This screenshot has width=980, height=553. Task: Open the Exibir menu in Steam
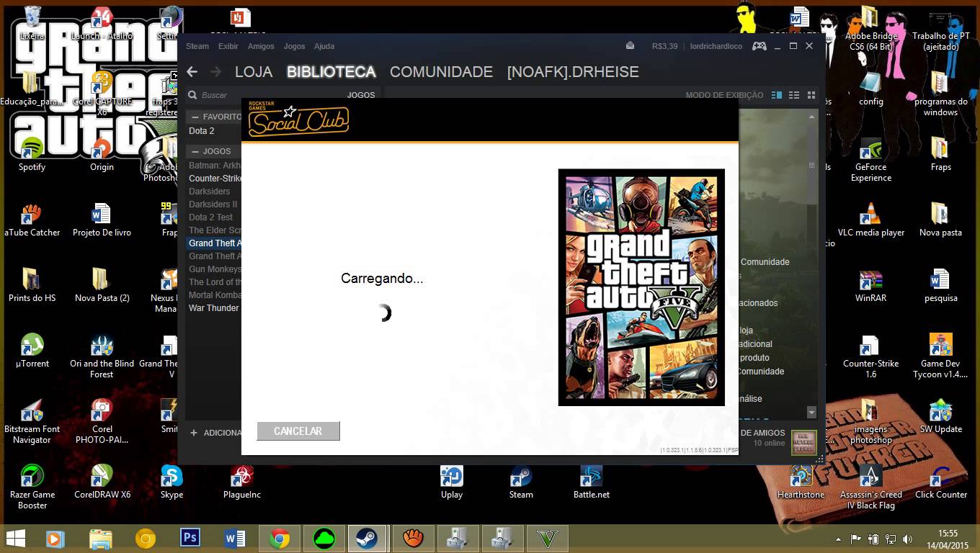point(228,46)
